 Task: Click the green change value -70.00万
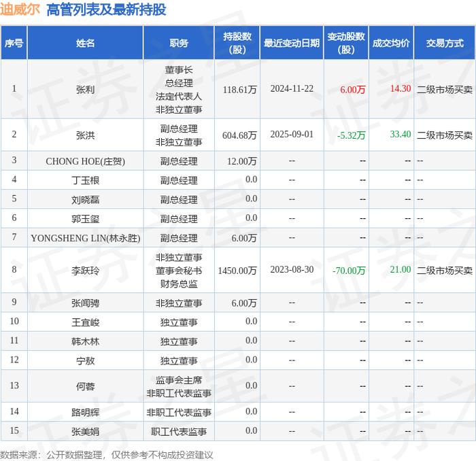[x=349, y=270]
